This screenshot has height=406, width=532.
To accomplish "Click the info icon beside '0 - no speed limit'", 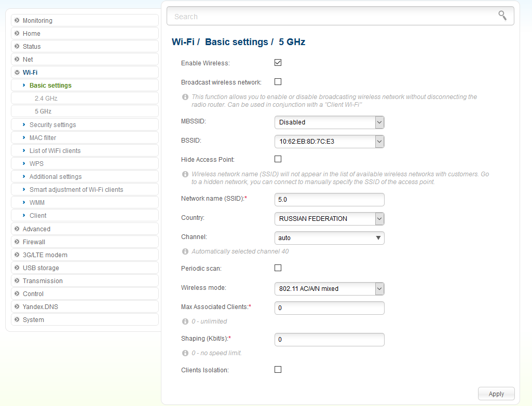I will pos(185,353).
